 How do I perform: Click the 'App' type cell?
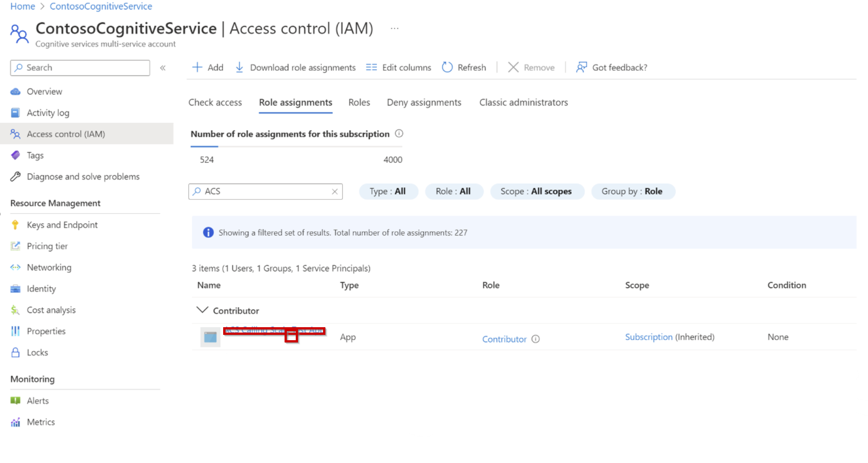(348, 337)
